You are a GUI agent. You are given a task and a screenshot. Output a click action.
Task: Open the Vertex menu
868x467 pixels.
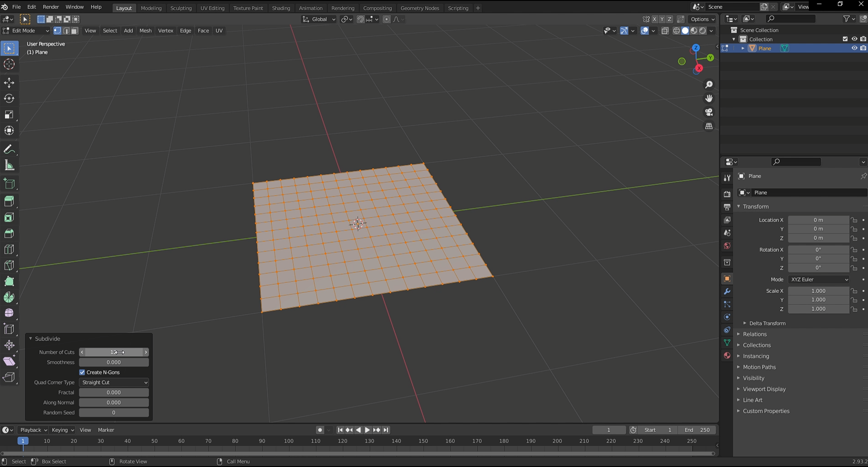pyautogui.click(x=165, y=31)
